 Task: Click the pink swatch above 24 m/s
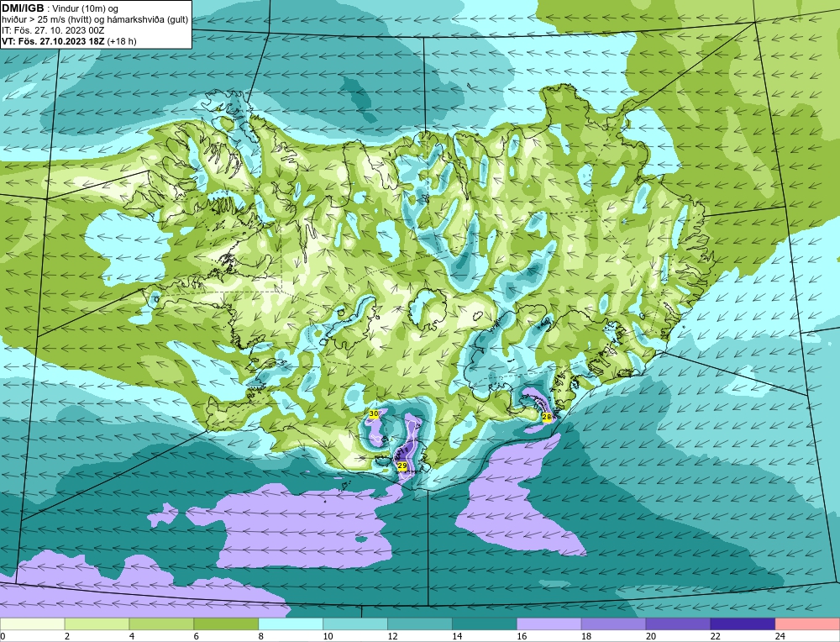(807, 624)
